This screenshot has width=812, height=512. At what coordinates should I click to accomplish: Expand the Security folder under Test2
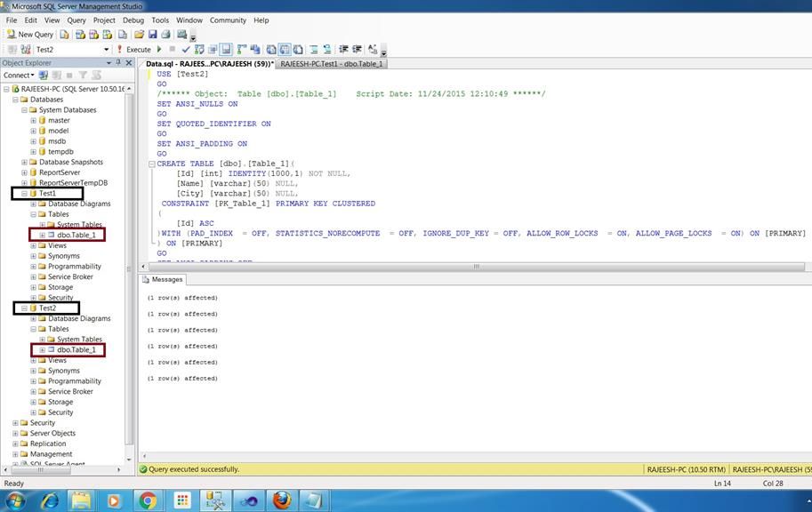point(34,412)
